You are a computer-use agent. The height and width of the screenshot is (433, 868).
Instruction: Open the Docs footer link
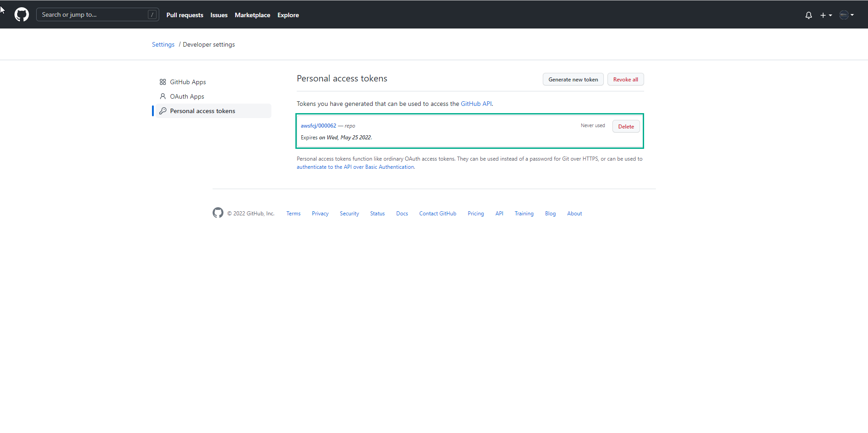pos(402,214)
